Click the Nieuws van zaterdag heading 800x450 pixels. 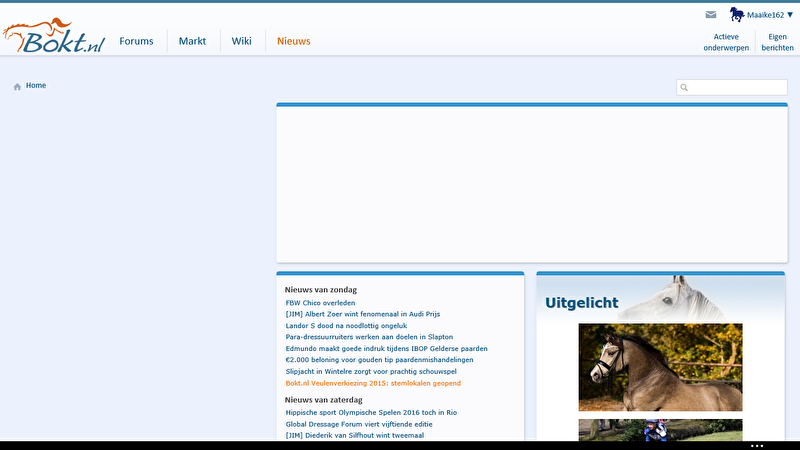coord(323,400)
